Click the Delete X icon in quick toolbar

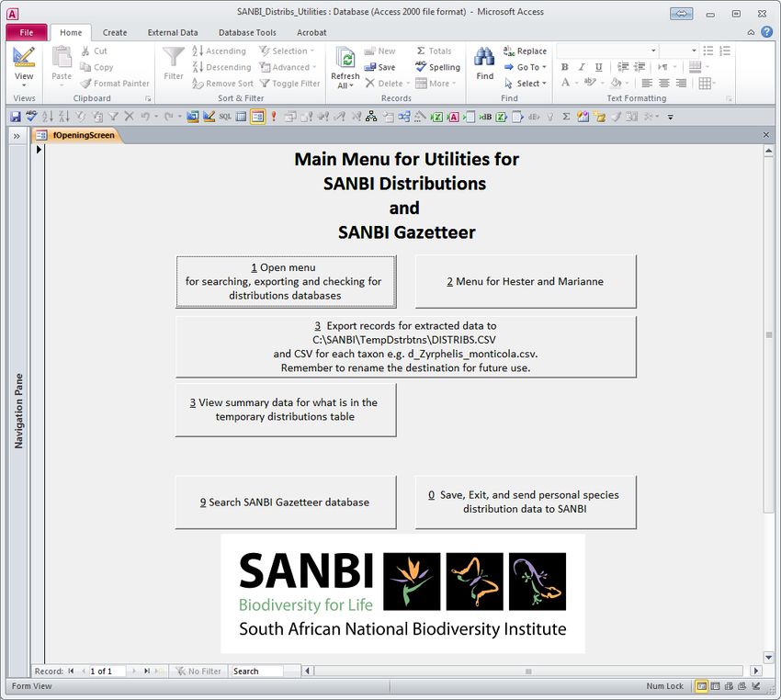(x=129, y=117)
